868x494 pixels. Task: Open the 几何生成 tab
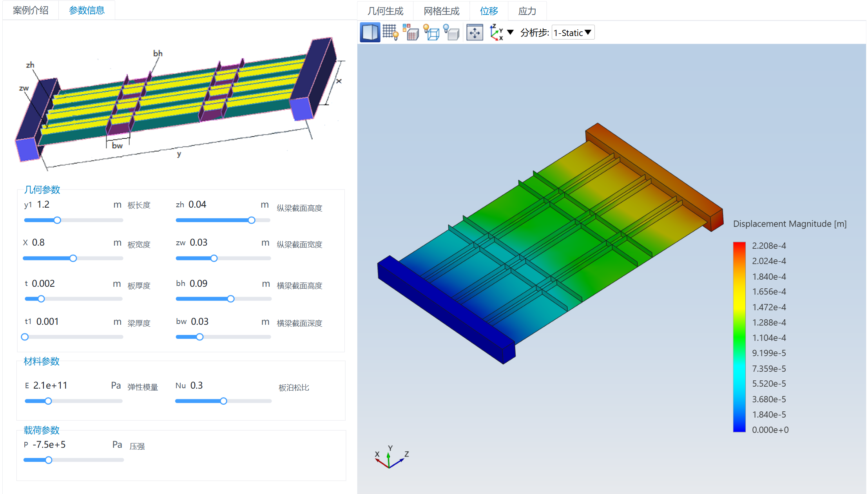coord(385,11)
